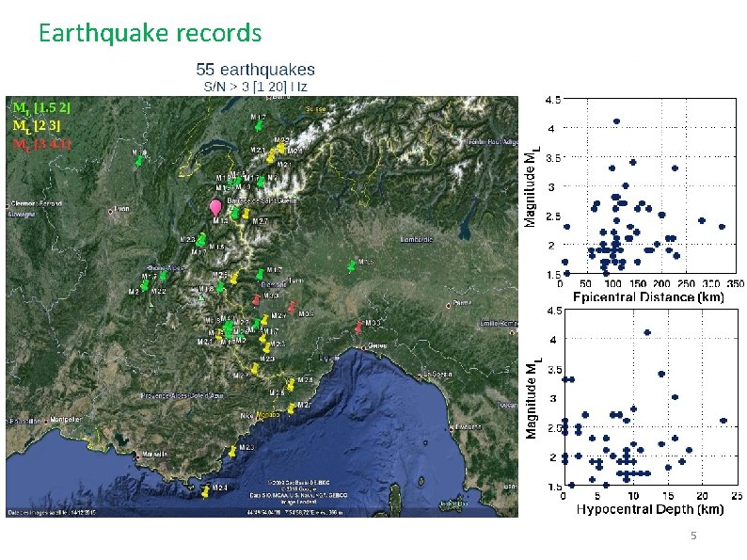Viewport: 747px width, 560px height.
Task: Click the data point at 23 km depth
Action: coord(723,421)
